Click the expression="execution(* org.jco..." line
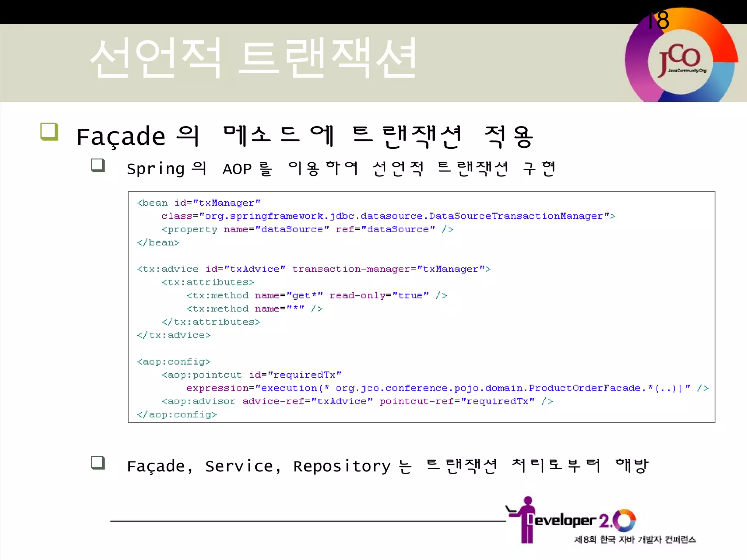747x560 pixels. pyautogui.click(x=447, y=388)
